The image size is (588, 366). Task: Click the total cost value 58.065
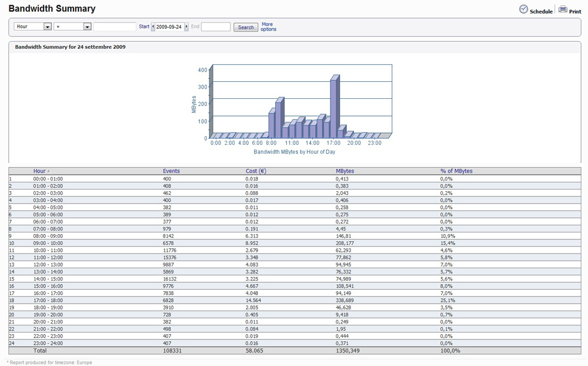[254, 351]
